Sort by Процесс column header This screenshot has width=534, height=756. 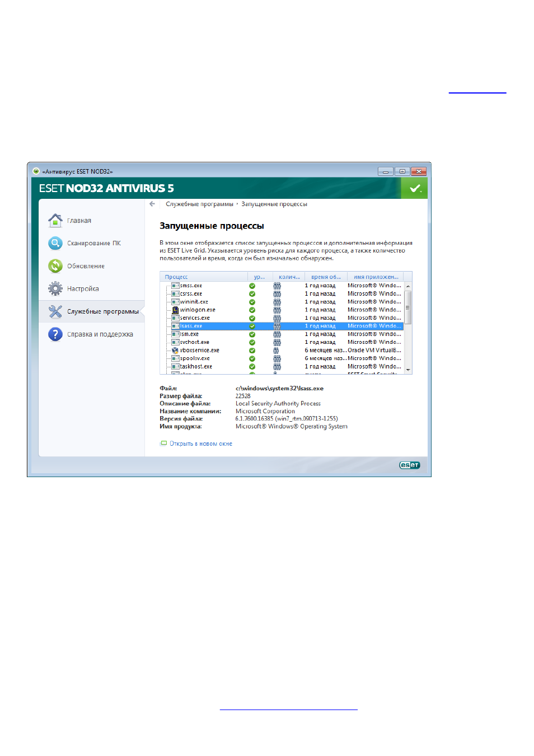[204, 277]
